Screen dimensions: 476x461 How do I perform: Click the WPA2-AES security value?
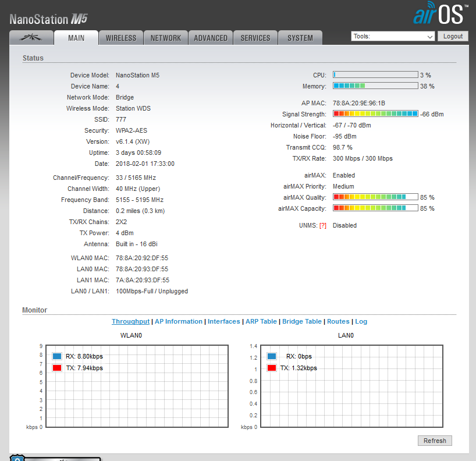click(x=132, y=130)
